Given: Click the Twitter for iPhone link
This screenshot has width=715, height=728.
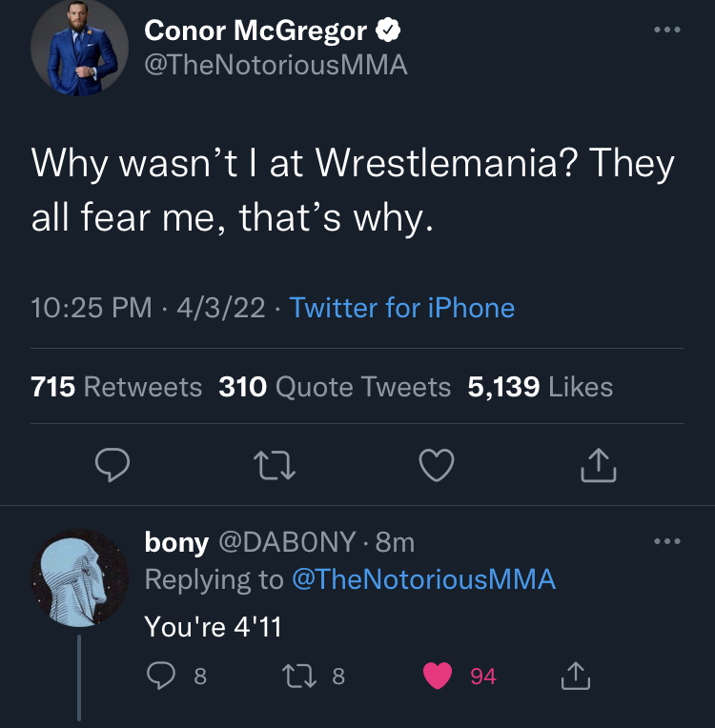Looking at the screenshot, I should click(401, 308).
